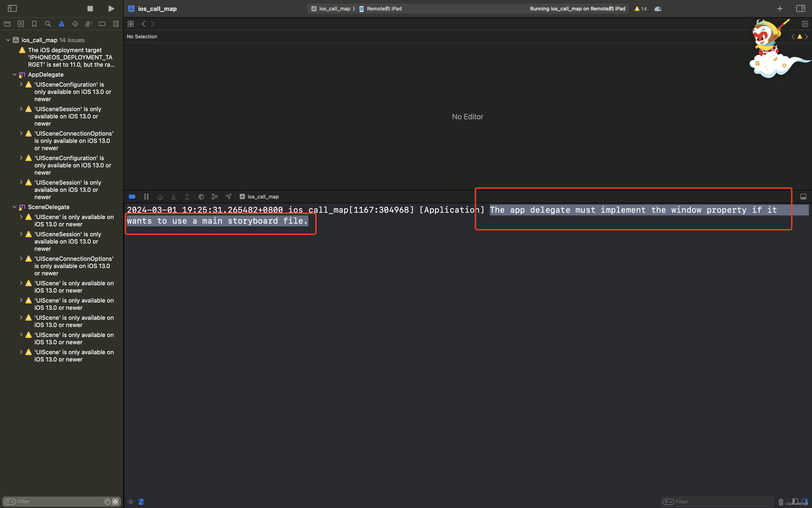812x508 pixels.
Task: Toggle console metadata options button
Action: (141, 502)
